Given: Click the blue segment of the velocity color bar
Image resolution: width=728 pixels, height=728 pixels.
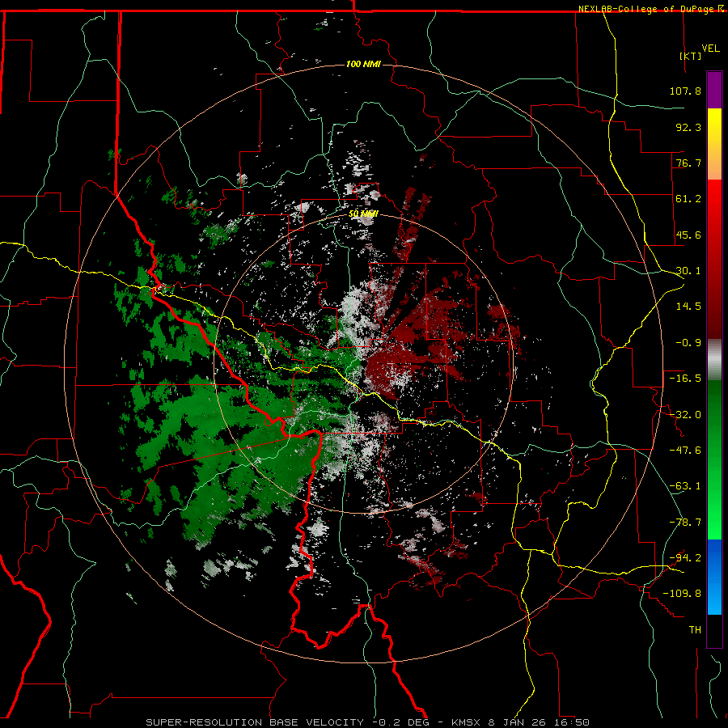Looking at the screenshot, I should click(x=714, y=577).
